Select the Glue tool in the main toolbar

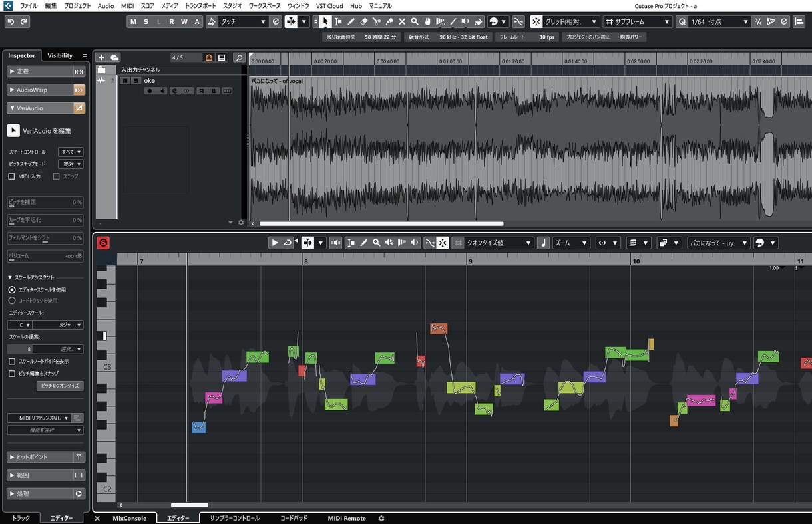tap(389, 22)
